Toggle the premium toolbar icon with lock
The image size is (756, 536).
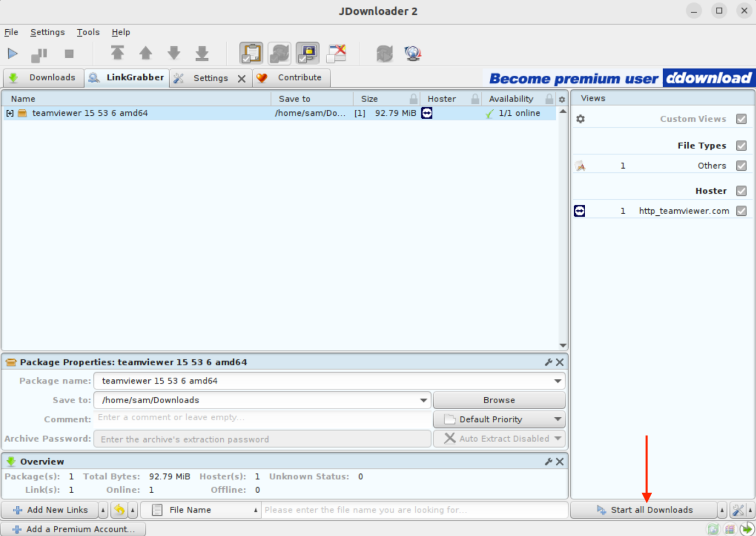307,53
